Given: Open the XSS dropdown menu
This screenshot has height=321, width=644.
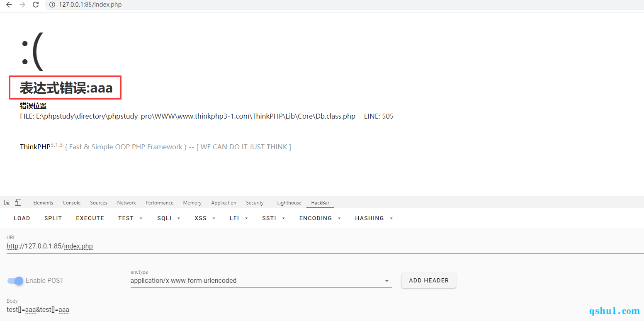Looking at the screenshot, I should click(x=205, y=218).
